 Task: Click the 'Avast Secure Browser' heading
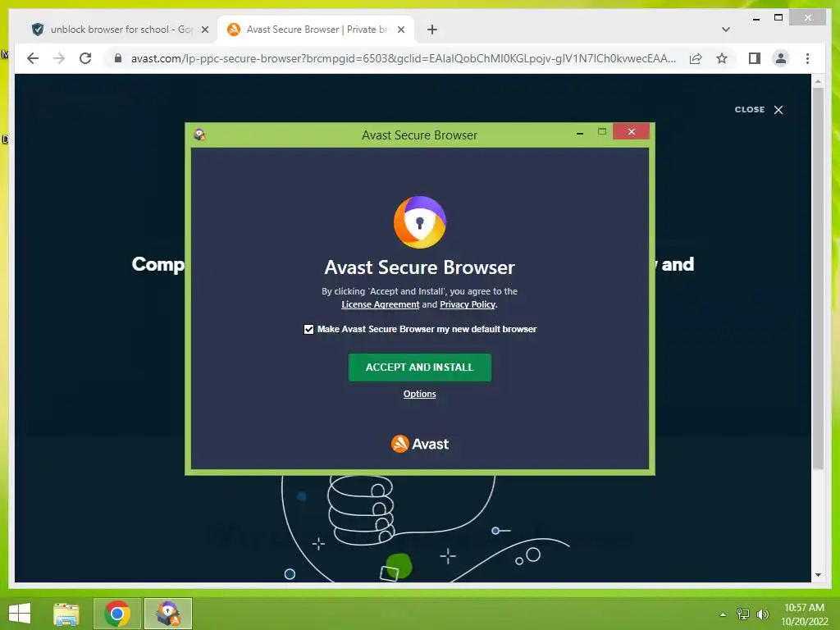coord(419,267)
